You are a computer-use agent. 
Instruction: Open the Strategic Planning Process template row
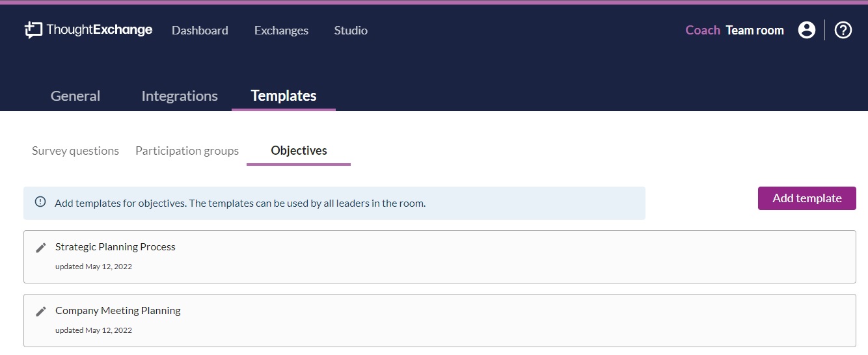pos(440,257)
